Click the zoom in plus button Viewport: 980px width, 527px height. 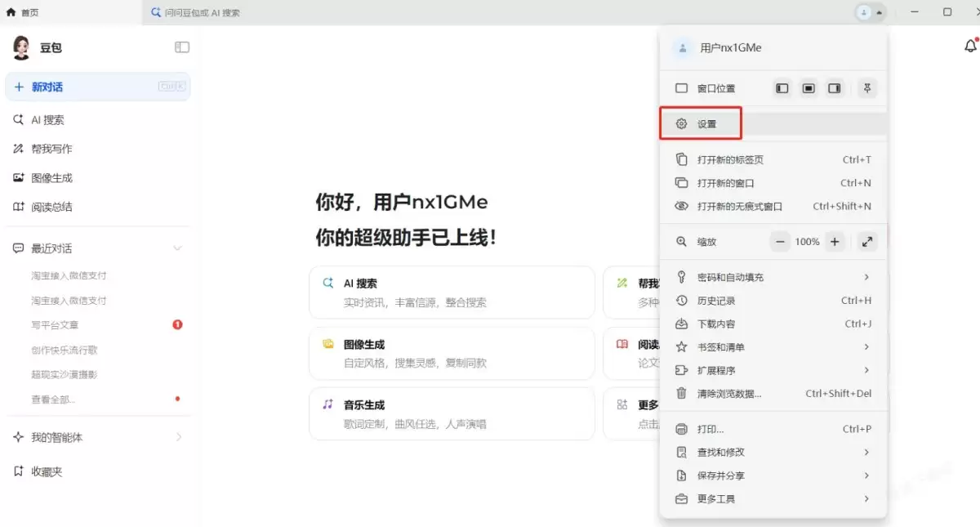[x=835, y=242]
